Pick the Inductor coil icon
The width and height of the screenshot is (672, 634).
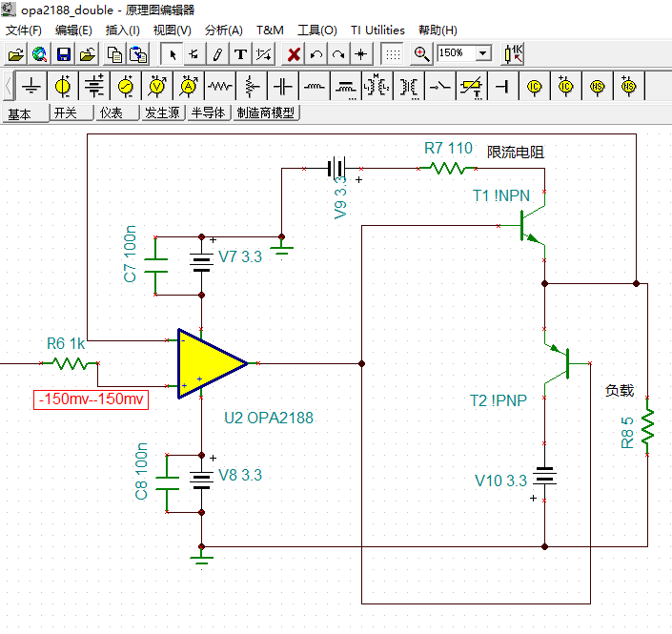pos(315,87)
